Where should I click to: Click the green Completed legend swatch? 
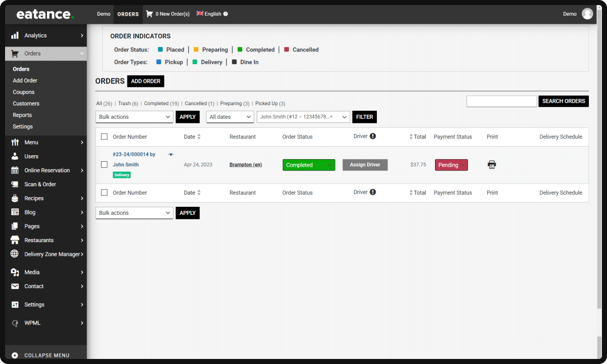240,50
